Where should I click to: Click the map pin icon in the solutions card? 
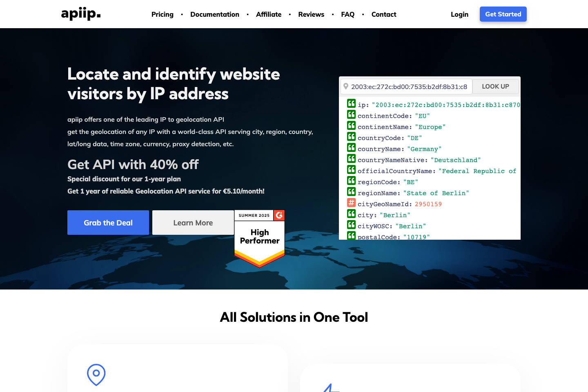coord(96,375)
